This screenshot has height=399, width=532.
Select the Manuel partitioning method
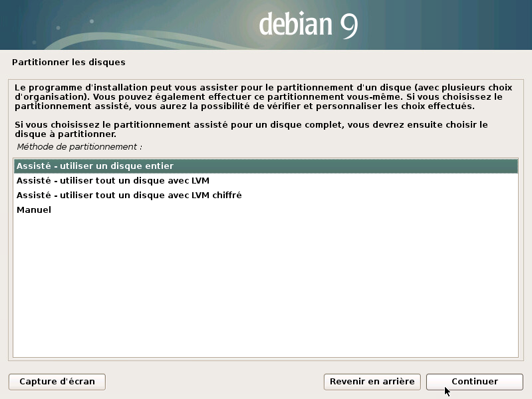click(265, 209)
